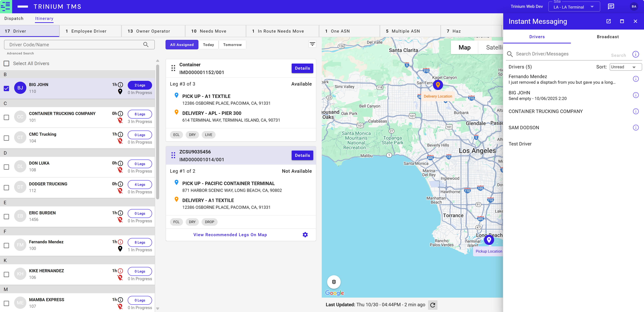Click Details for container IMD000001152/001
The image size is (644, 312).
(302, 68)
